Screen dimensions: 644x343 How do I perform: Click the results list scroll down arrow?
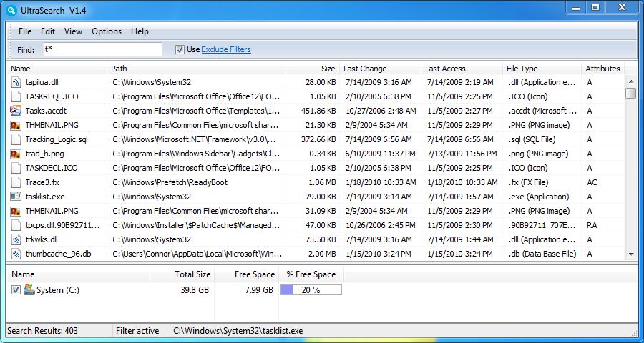click(631, 255)
